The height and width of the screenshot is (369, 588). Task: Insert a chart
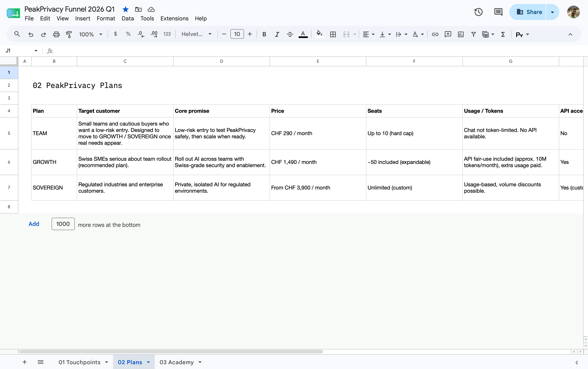pyautogui.click(x=461, y=34)
